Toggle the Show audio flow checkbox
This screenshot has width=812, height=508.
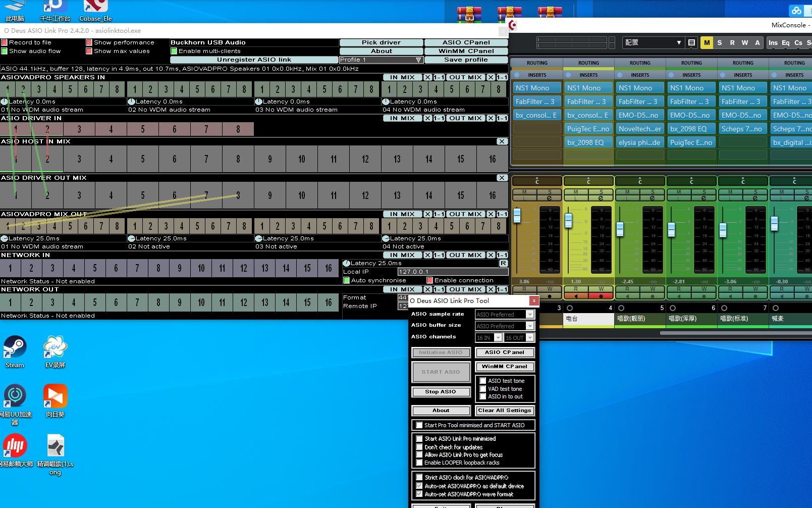[5, 51]
